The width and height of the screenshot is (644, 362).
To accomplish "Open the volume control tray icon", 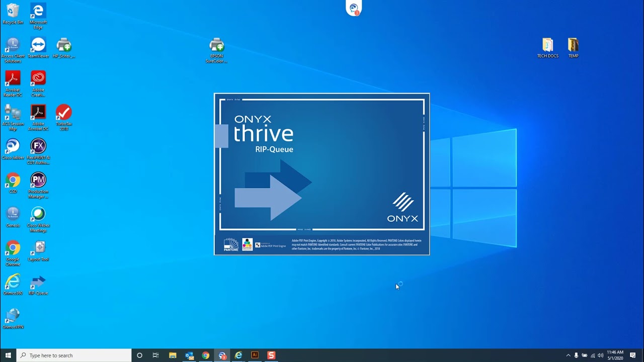I will pos(600,355).
